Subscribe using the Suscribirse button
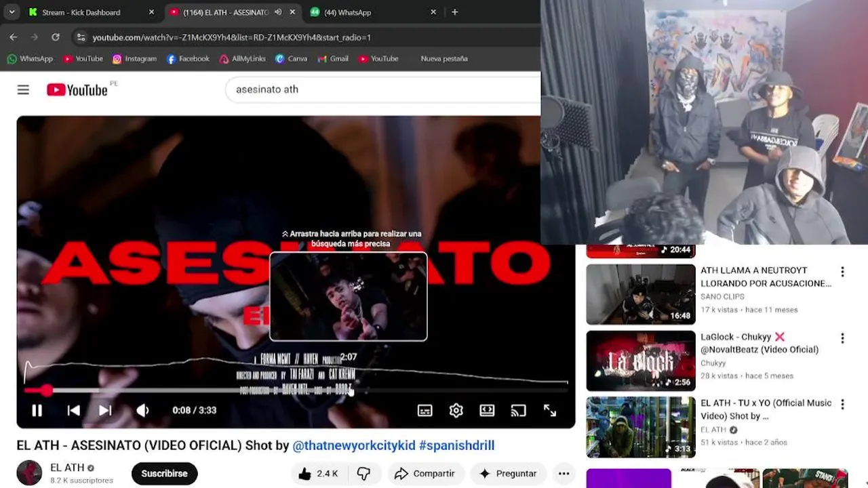Screen dimensions: 868x488 click(164, 474)
